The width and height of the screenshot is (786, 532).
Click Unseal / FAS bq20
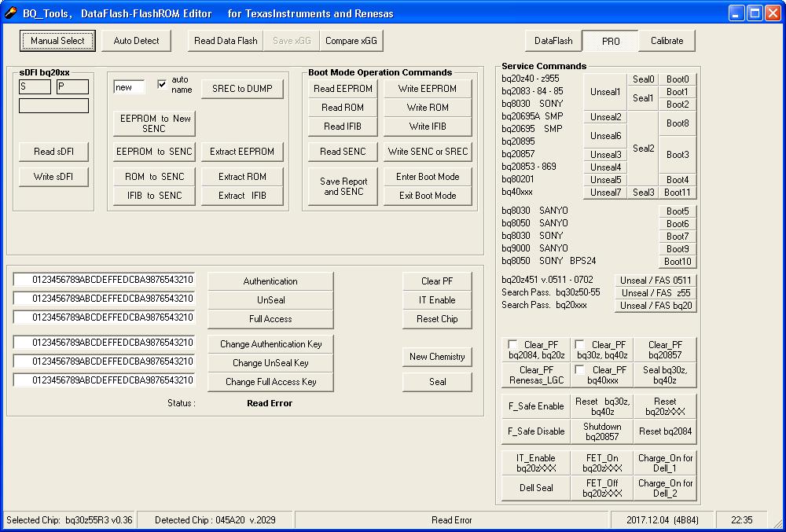pos(656,306)
